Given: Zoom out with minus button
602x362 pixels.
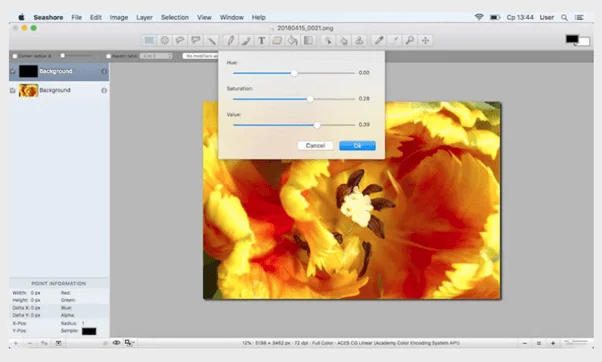Looking at the screenshot, I should pos(524,343).
